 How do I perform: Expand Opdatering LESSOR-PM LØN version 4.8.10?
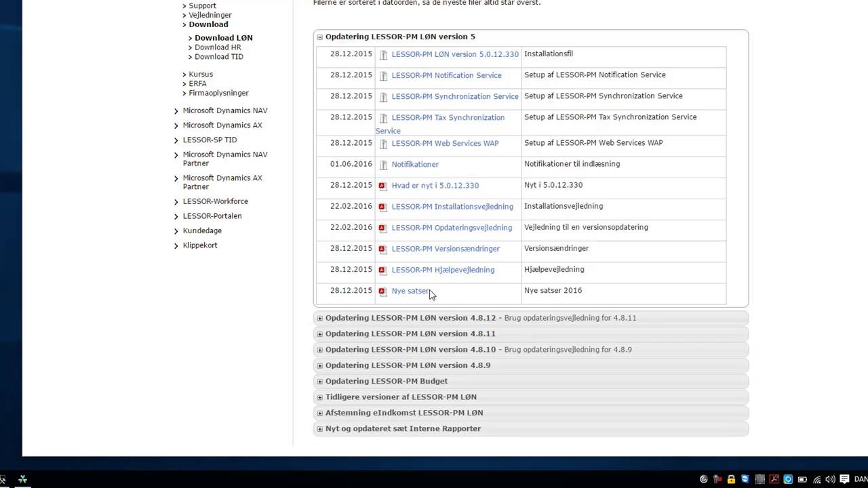coord(320,350)
